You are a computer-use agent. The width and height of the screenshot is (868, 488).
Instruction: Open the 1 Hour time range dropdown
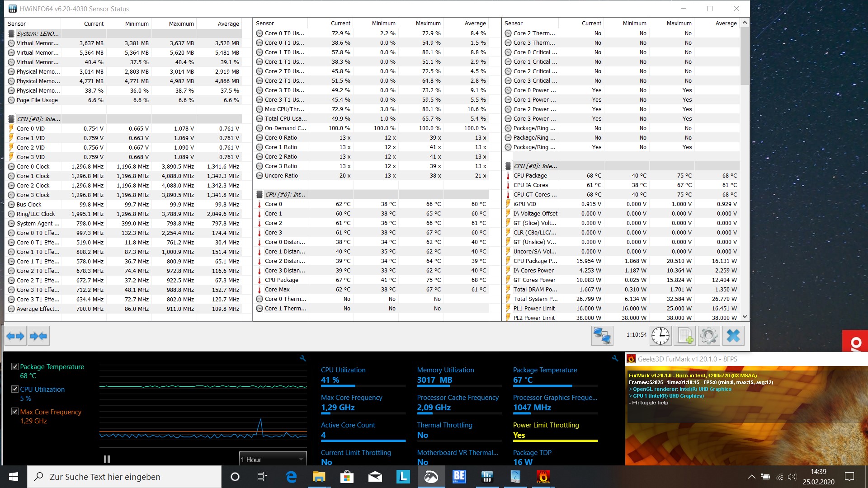273,460
